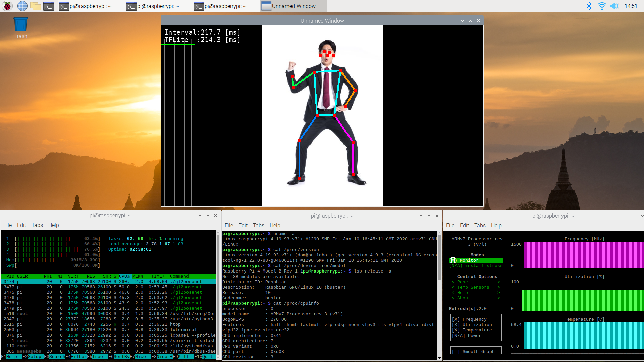Shade the s-tui terminal using its collapse arrow

[x=642, y=216]
